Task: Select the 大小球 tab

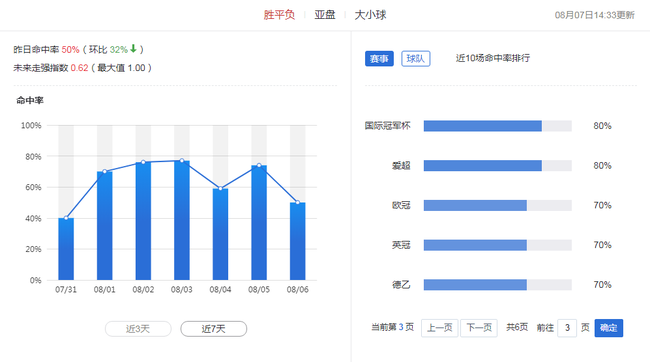Action: pyautogui.click(x=370, y=15)
